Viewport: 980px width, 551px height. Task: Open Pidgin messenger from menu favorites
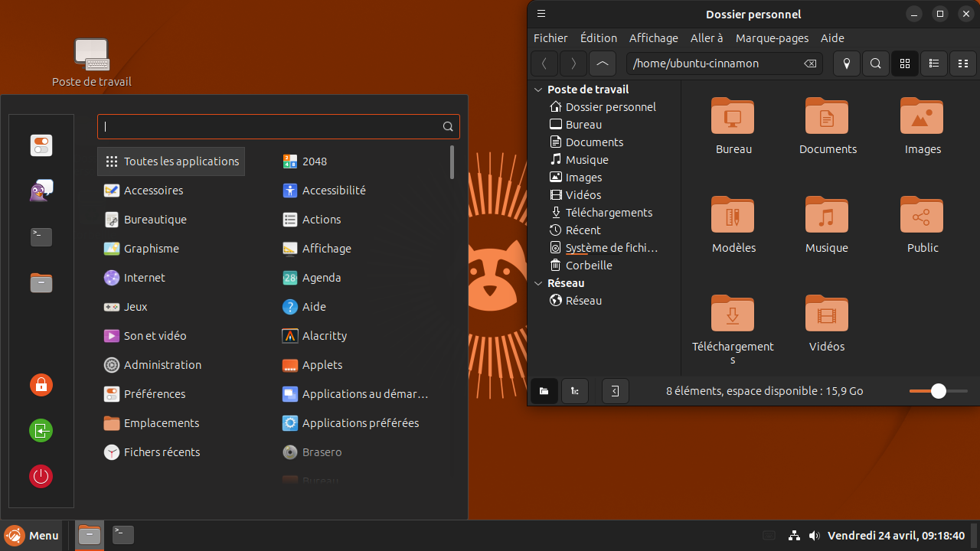[41, 191]
